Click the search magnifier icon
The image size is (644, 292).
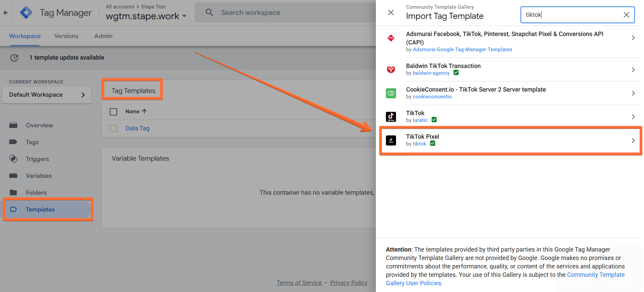coord(209,12)
